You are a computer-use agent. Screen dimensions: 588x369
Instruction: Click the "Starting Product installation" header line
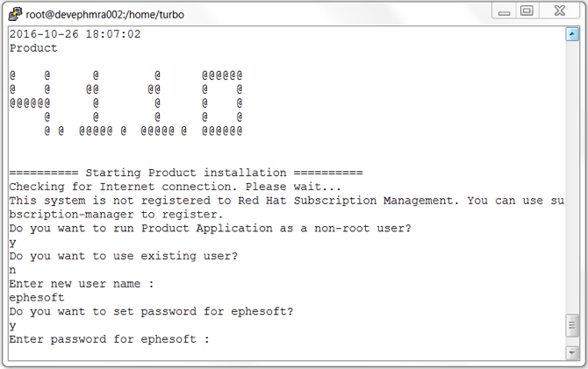(185, 173)
